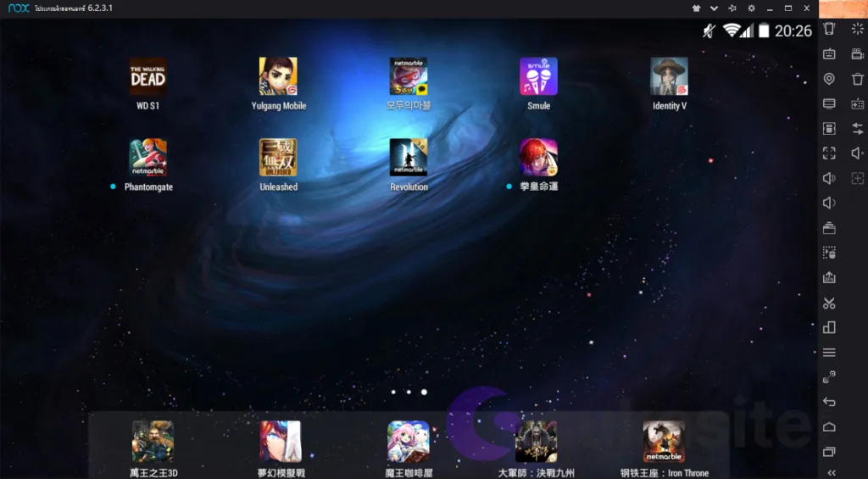Launch 萬王之王3D from the dock
Image resolution: width=868 pixels, height=479 pixels.
[x=153, y=442]
